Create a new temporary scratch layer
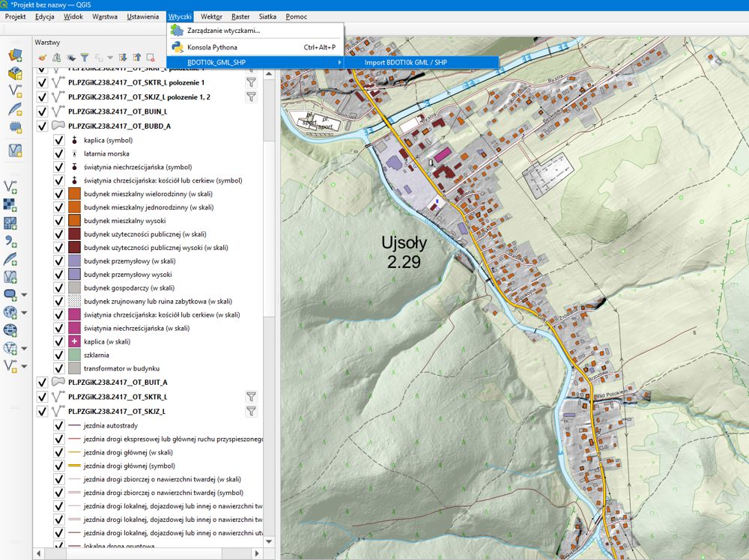Image resolution: width=749 pixels, height=560 pixels. click(x=15, y=127)
